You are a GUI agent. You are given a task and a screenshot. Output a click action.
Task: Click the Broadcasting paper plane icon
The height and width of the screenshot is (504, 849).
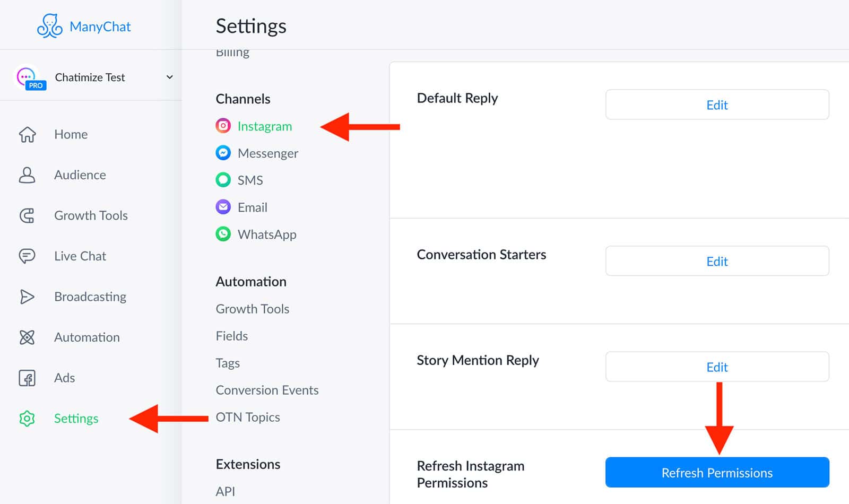27,297
